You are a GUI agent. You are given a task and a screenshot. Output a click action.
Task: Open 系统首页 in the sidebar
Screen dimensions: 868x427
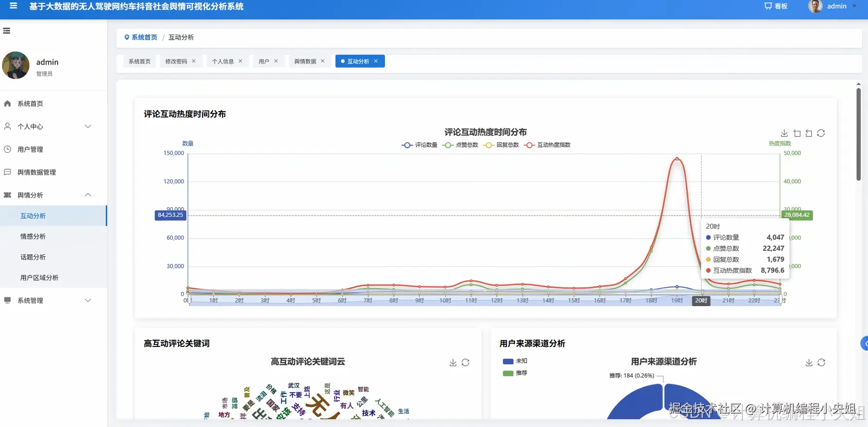tap(53, 103)
